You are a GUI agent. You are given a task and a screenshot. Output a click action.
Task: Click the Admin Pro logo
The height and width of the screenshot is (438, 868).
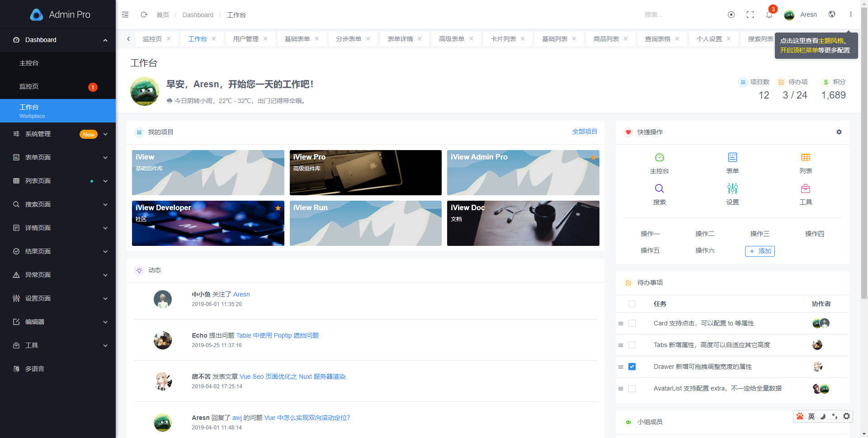[x=60, y=14]
